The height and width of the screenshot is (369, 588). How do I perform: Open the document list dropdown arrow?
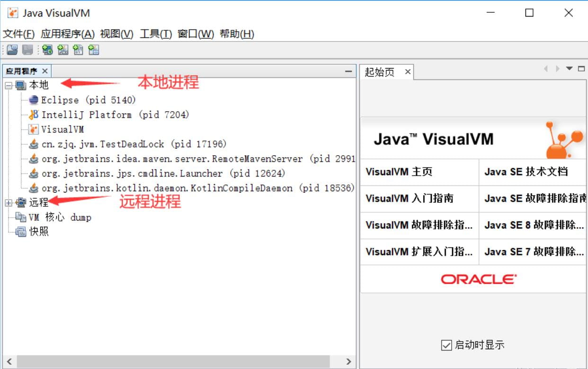point(569,69)
